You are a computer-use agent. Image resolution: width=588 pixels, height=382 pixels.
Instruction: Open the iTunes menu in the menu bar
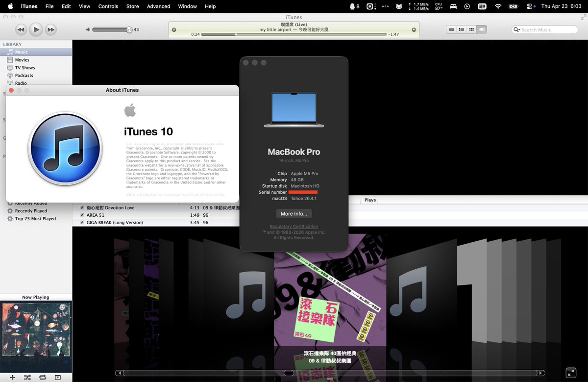pyautogui.click(x=29, y=6)
